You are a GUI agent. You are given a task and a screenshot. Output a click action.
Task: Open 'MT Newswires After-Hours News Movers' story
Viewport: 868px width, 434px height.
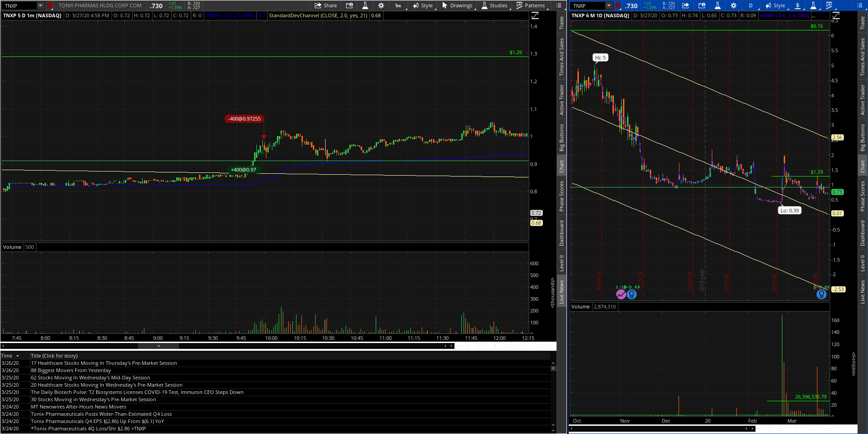(78, 407)
